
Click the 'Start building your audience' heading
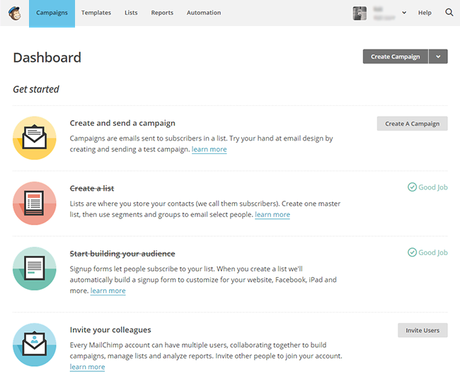[122, 254]
